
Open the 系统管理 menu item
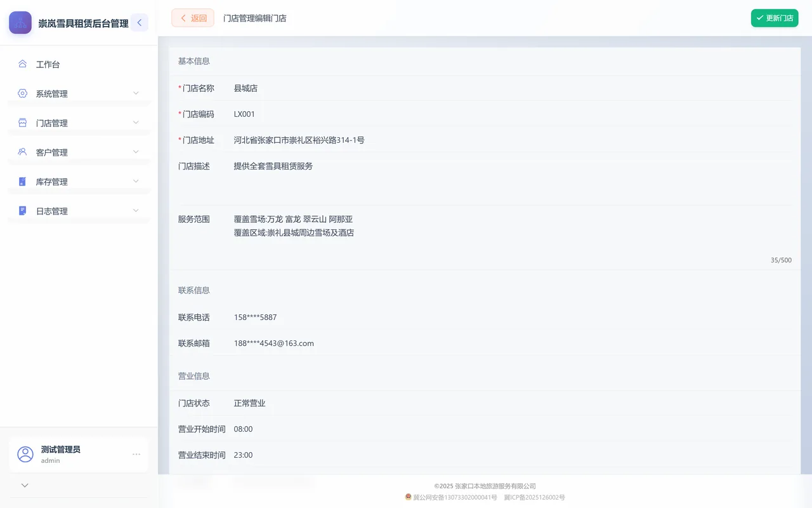coord(79,93)
